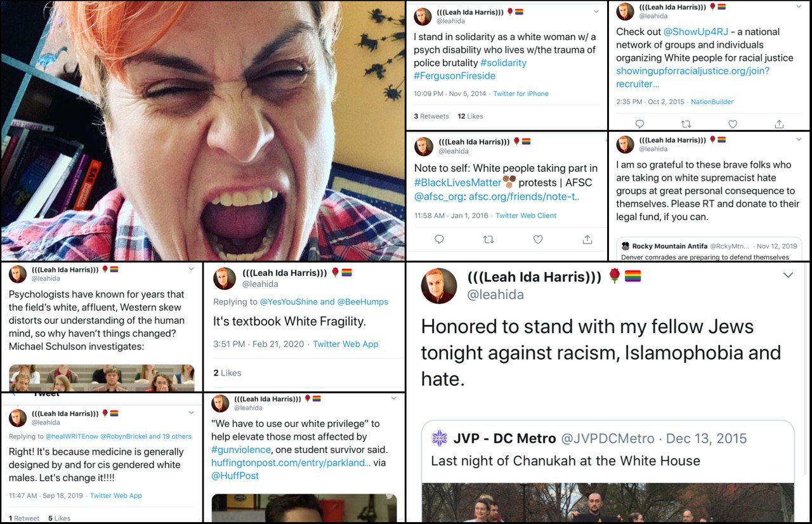Screen dimensions: 812x524
Task: Open the quoted Rocky Mountain Antifa tweet
Action: (709, 249)
